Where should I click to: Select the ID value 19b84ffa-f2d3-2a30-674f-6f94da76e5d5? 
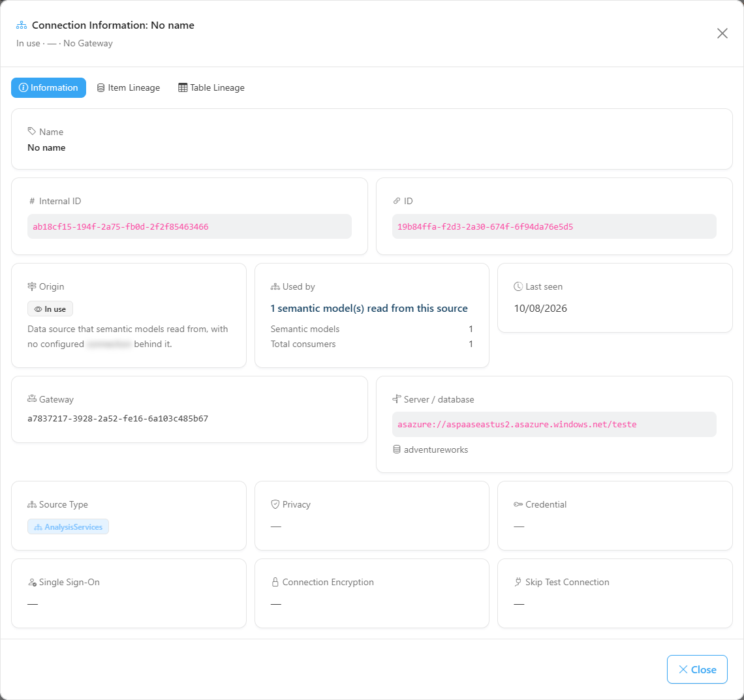485,226
